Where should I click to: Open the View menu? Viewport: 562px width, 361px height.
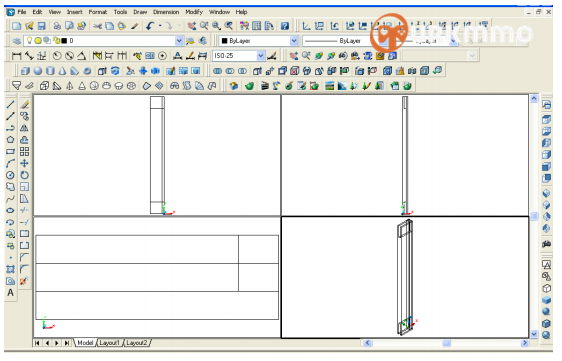pos(54,12)
